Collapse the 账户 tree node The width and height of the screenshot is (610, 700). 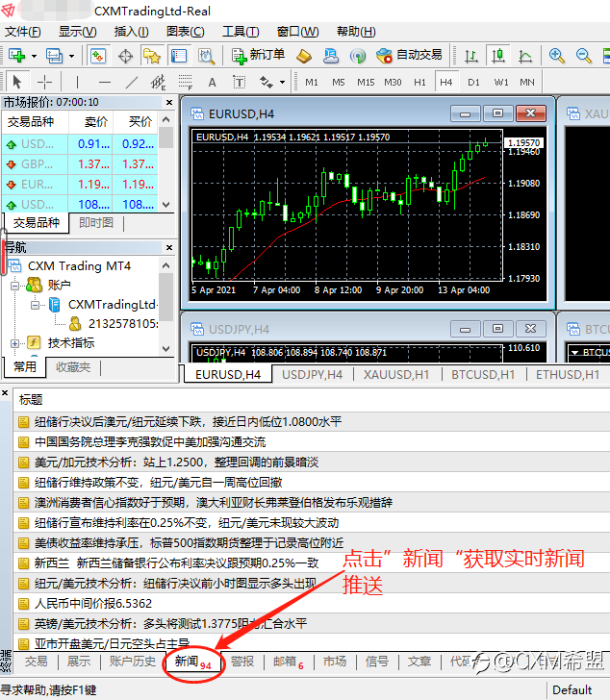point(14,286)
